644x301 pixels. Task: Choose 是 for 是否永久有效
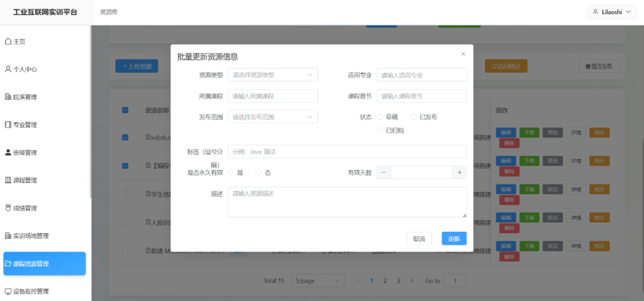pos(231,172)
